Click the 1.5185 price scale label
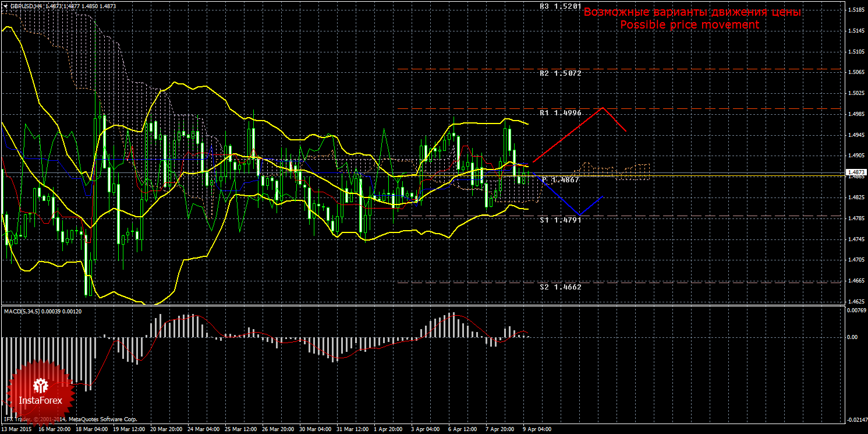 [856, 10]
